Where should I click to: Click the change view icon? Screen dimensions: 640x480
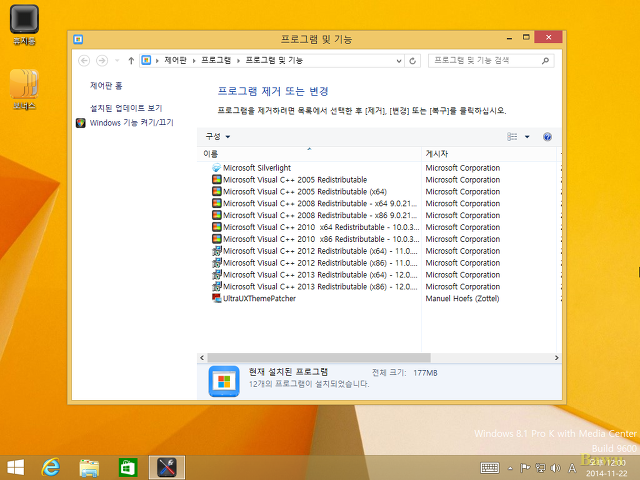[x=512, y=136]
